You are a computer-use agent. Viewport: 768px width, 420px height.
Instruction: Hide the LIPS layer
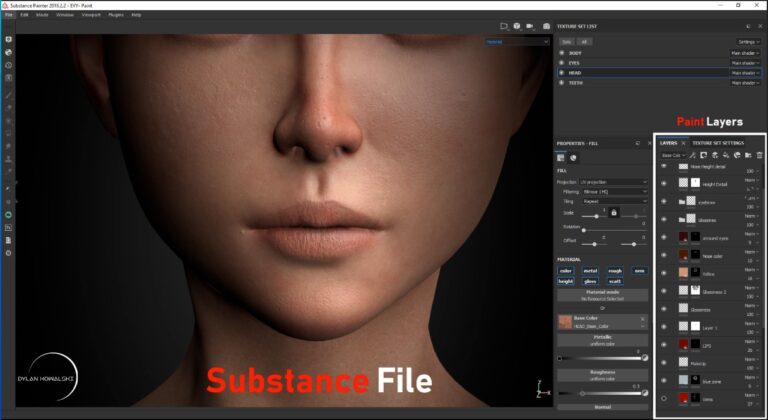pyautogui.click(x=664, y=345)
